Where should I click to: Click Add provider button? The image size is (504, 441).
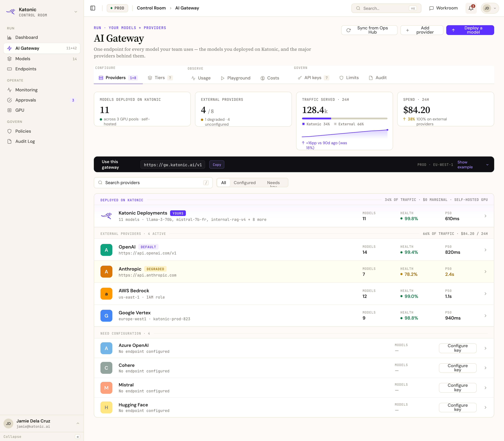(422, 30)
